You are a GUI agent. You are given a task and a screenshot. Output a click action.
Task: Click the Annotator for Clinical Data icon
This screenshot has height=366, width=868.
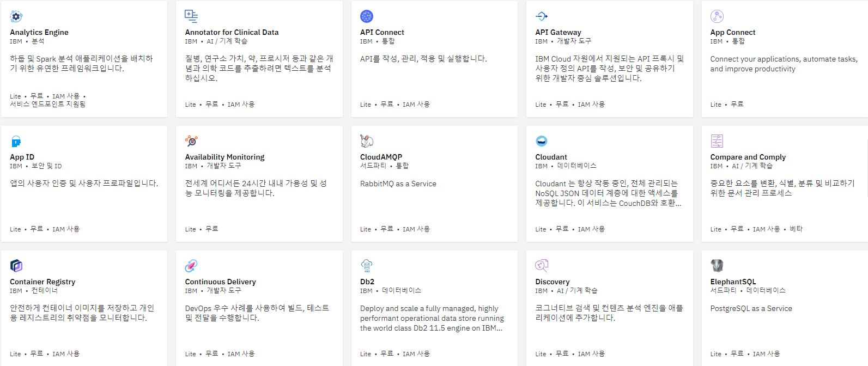pos(191,16)
